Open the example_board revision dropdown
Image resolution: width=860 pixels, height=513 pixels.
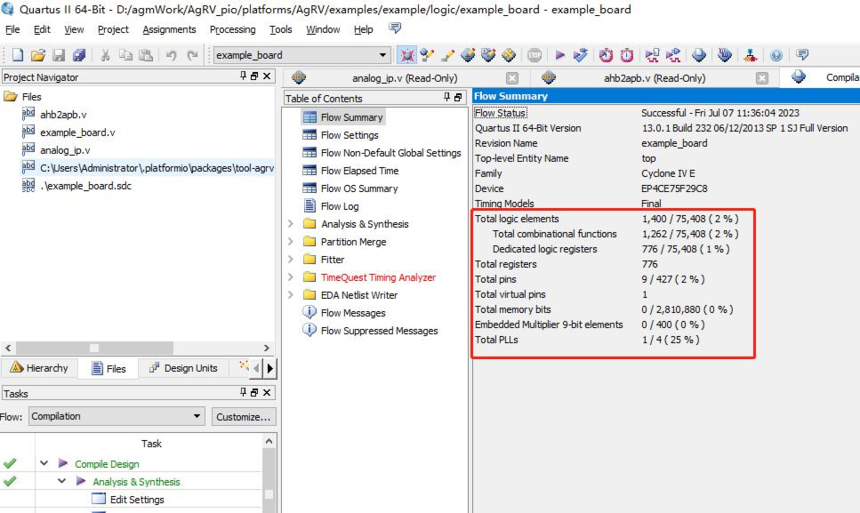382,55
